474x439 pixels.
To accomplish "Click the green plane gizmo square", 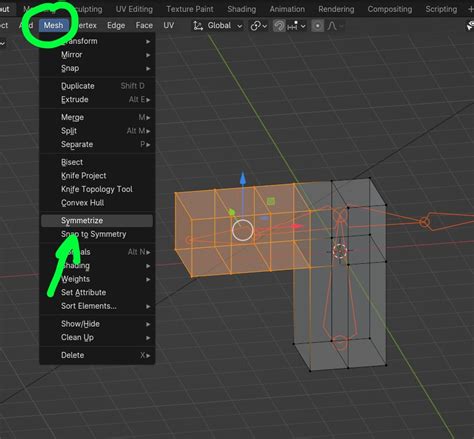I will pyautogui.click(x=271, y=201).
